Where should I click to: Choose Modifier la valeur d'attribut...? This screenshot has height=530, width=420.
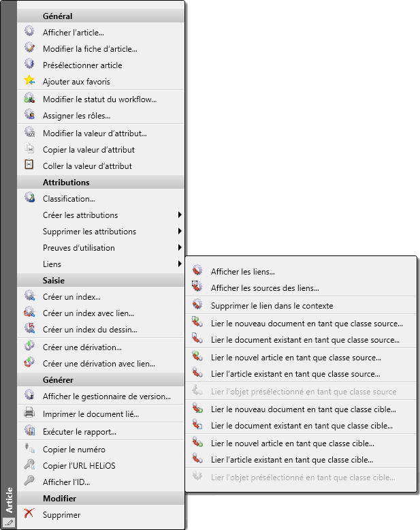(x=101, y=133)
